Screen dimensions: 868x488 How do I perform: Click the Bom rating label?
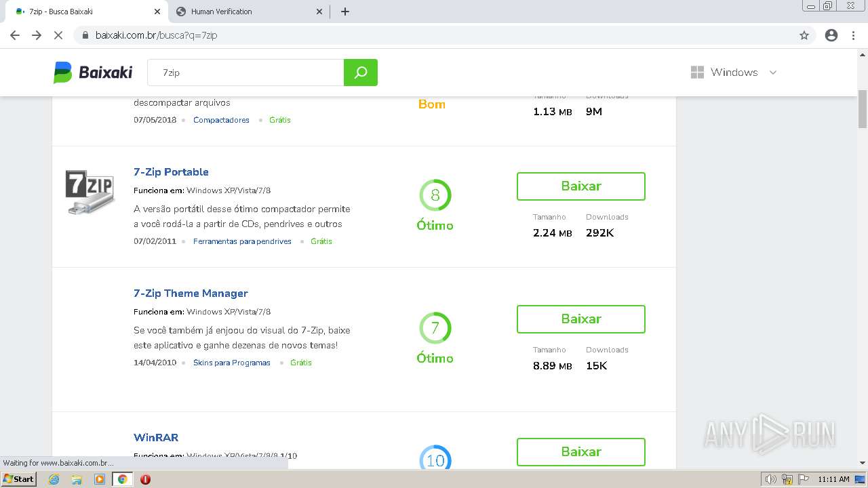432,104
